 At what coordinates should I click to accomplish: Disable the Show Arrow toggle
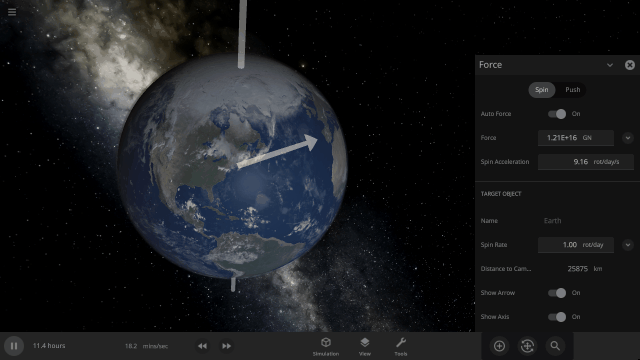(x=557, y=293)
